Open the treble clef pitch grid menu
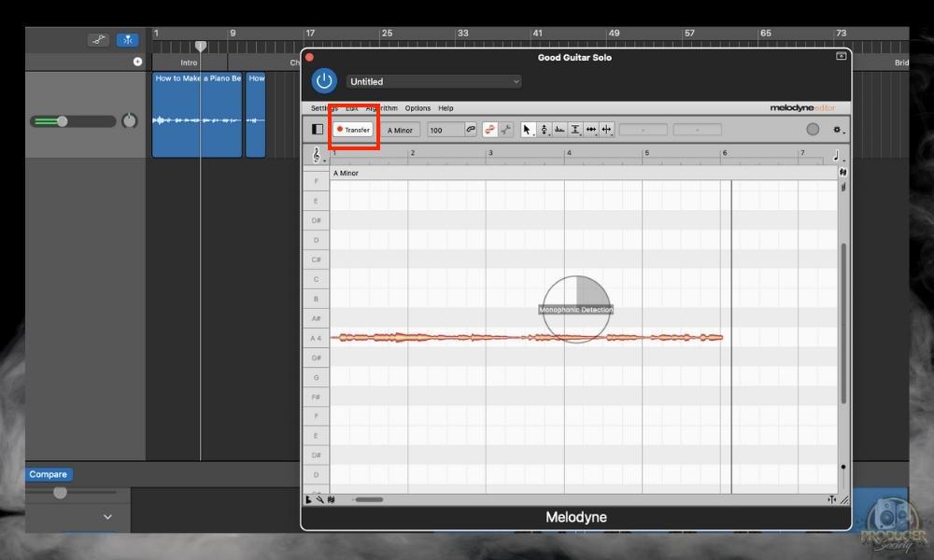The image size is (934, 560). pos(317,155)
